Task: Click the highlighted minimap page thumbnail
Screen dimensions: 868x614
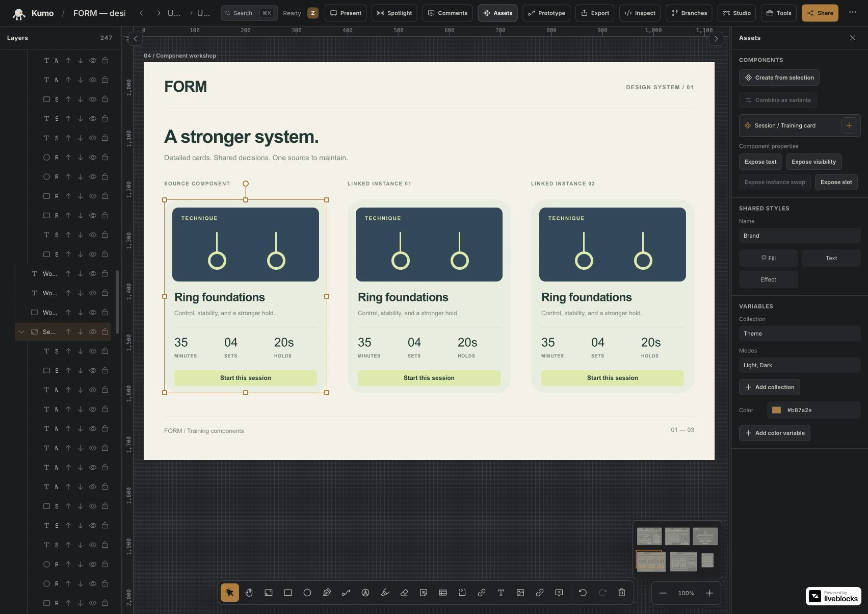Action: click(x=650, y=561)
